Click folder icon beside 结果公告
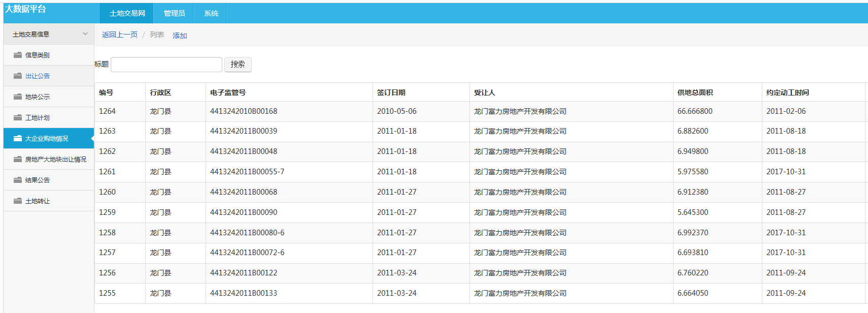The width and height of the screenshot is (868, 313). tap(18, 180)
